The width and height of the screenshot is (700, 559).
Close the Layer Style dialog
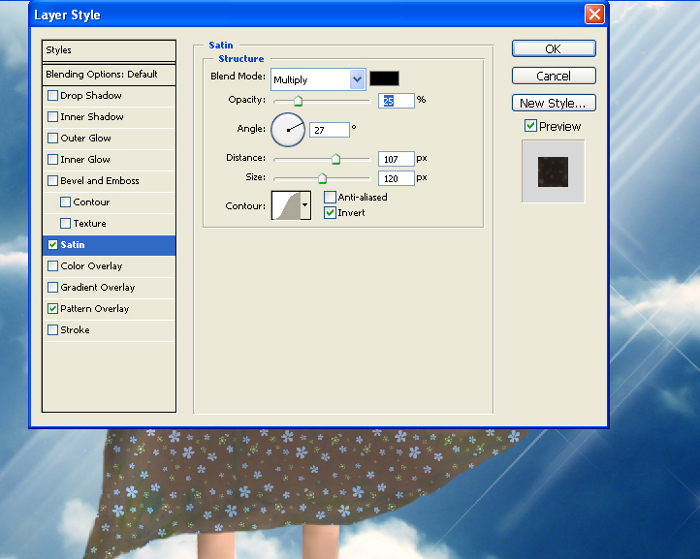594,14
